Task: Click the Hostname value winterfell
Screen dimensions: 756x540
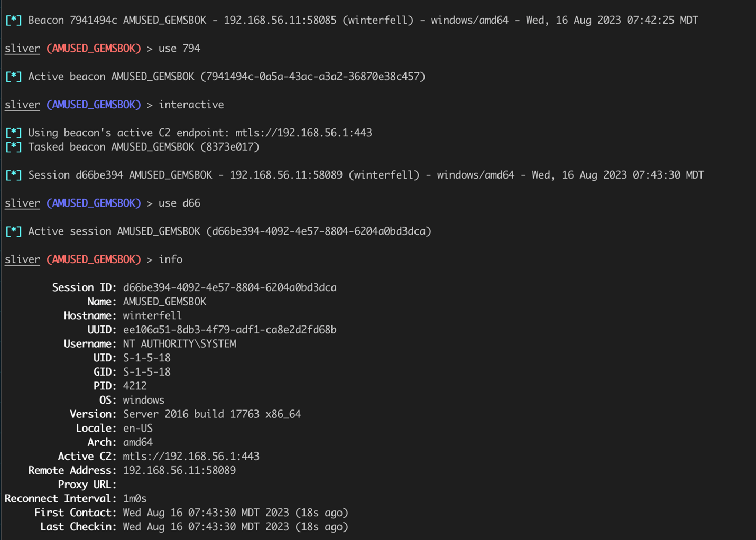Action: (152, 315)
